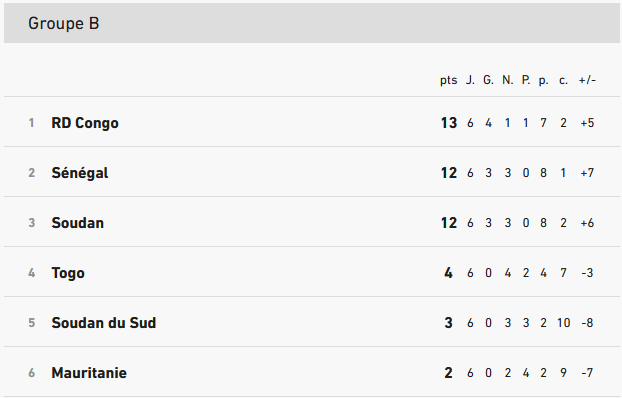622x398 pixels.
Task: Select the J. column header
Action: pyautogui.click(x=470, y=80)
